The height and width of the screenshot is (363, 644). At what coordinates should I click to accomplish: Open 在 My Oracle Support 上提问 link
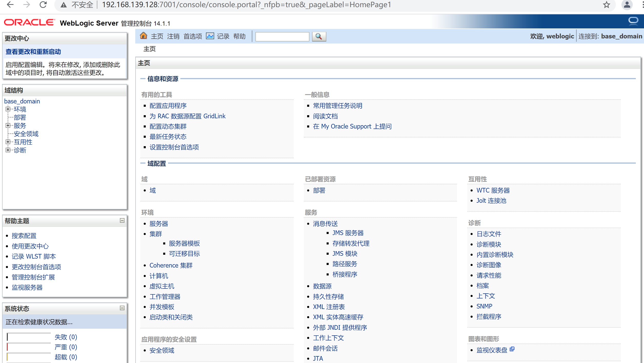click(352, 126)
